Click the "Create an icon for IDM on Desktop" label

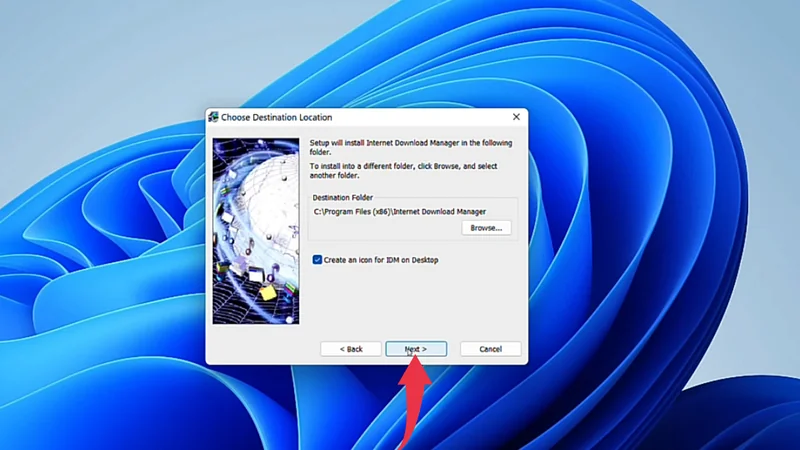(x=381, y=260)
